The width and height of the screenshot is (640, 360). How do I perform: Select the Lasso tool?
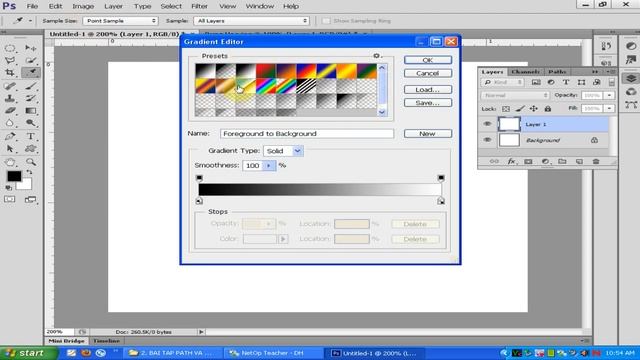coord(10,60)
